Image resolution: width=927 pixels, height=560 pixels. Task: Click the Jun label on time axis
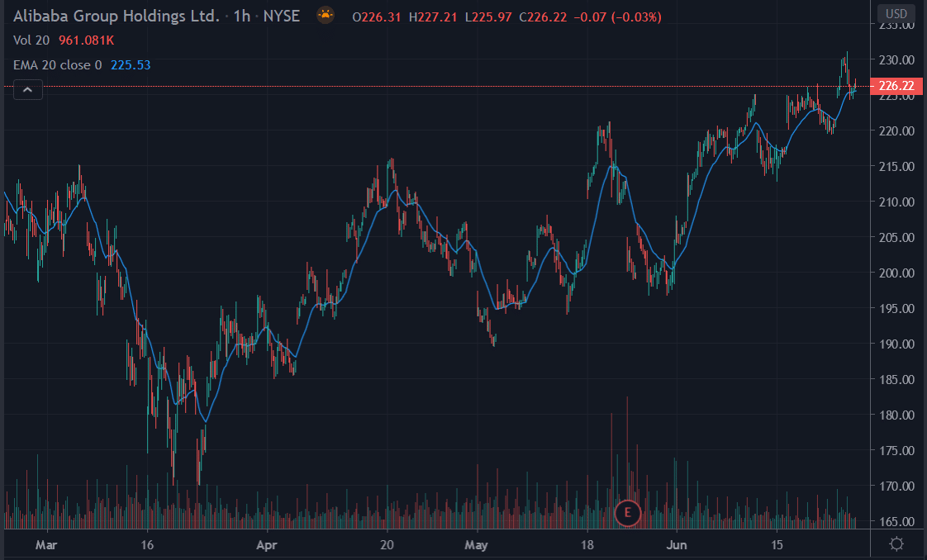pyautogui.click(x=676, y=545)
